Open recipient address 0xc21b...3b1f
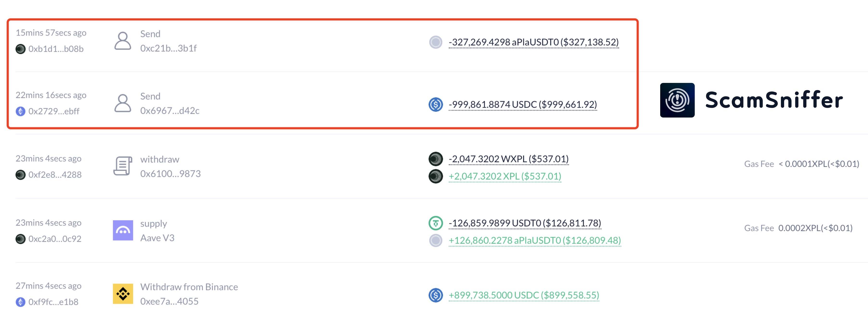Image resolution: width=868 pixels, height=323 pixels. pos(169,49)
